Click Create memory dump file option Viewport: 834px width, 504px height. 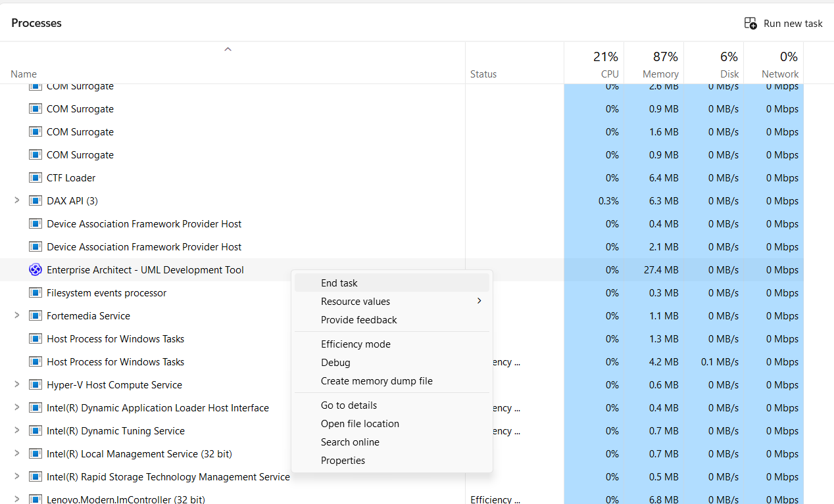pyautogui.click(x=377, y=381)
